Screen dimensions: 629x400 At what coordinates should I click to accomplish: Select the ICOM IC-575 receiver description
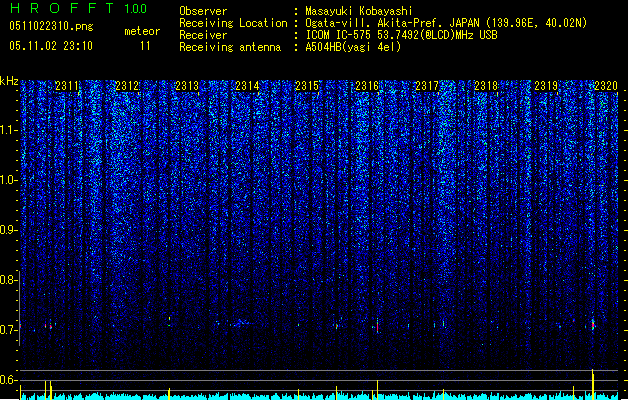click(401, 35)
